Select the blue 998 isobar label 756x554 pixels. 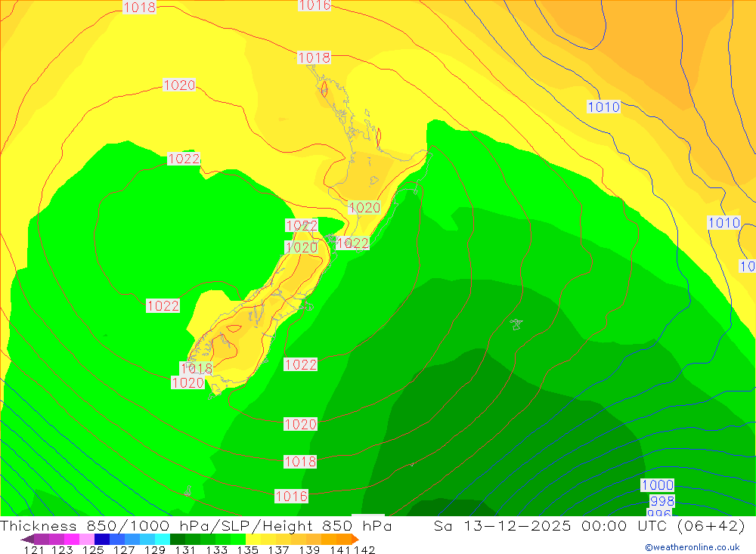[662, 501]
